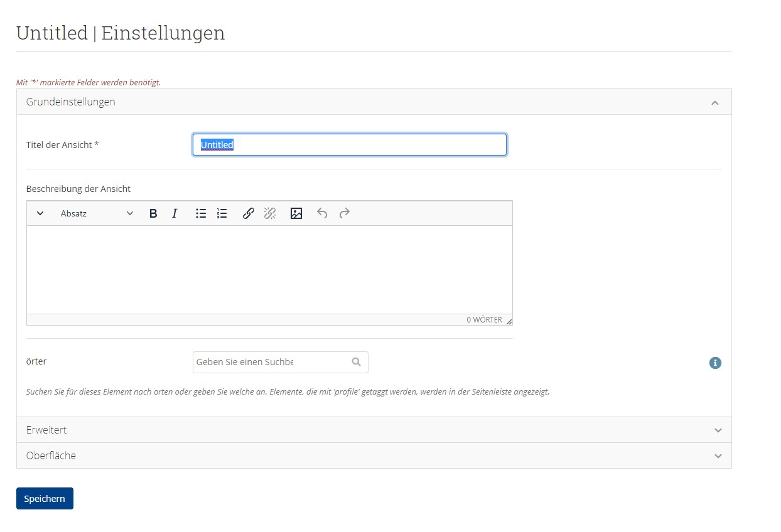Remove link with the unlink icon
The image size is (781, 532).
270,213
